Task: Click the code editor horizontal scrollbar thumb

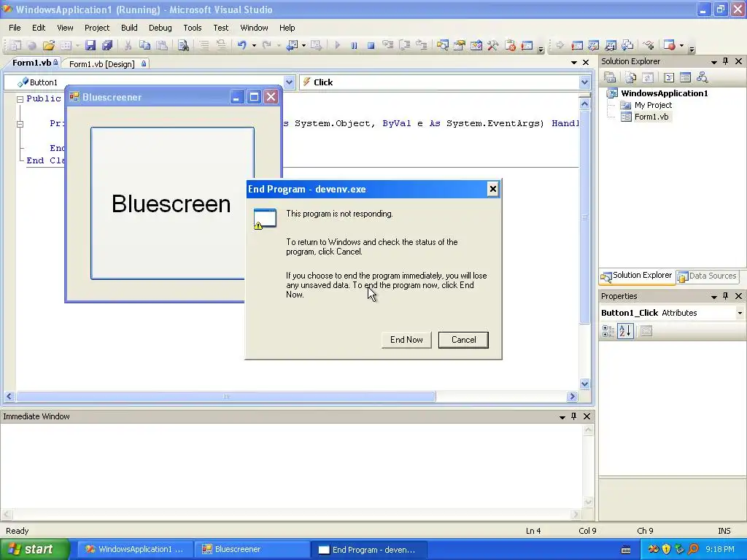Action: click(226, 396)
